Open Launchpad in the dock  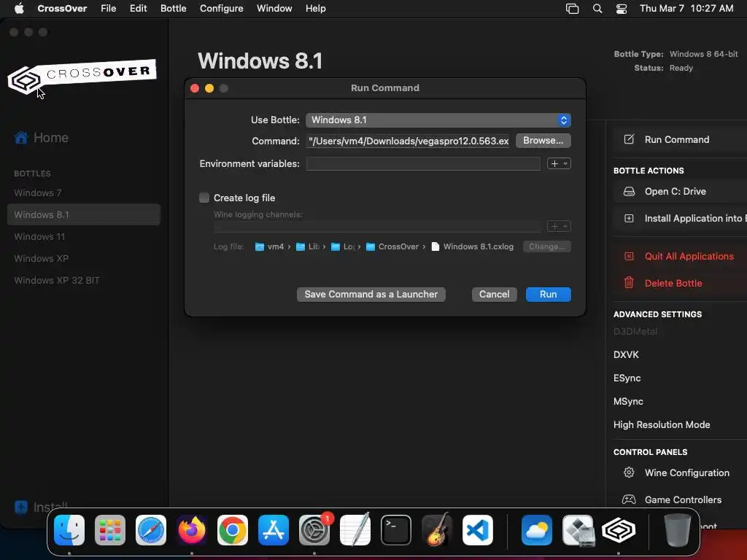click(x=110, y=530)
